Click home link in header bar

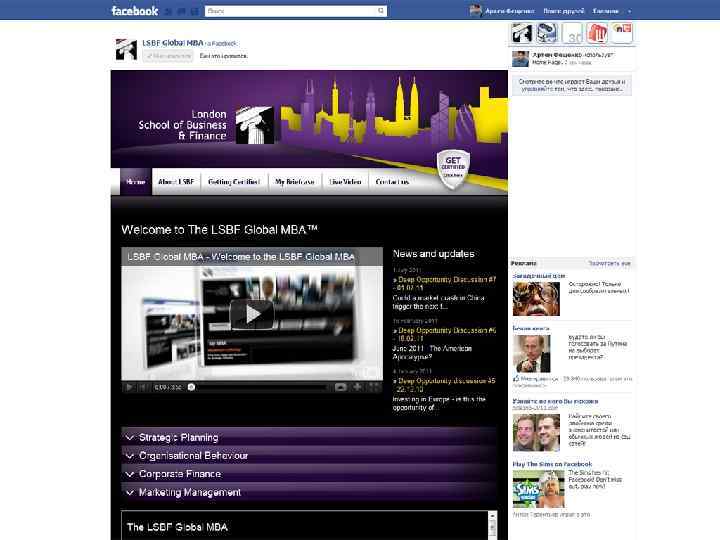(606, 11)
